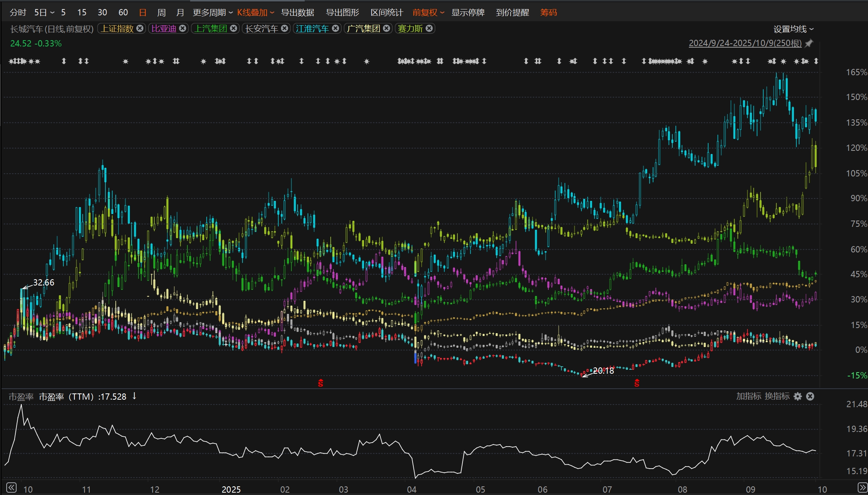Remove 上证指数 overlay with its X icon
This screenshot has width=868, height=495.
coord(140,28)
